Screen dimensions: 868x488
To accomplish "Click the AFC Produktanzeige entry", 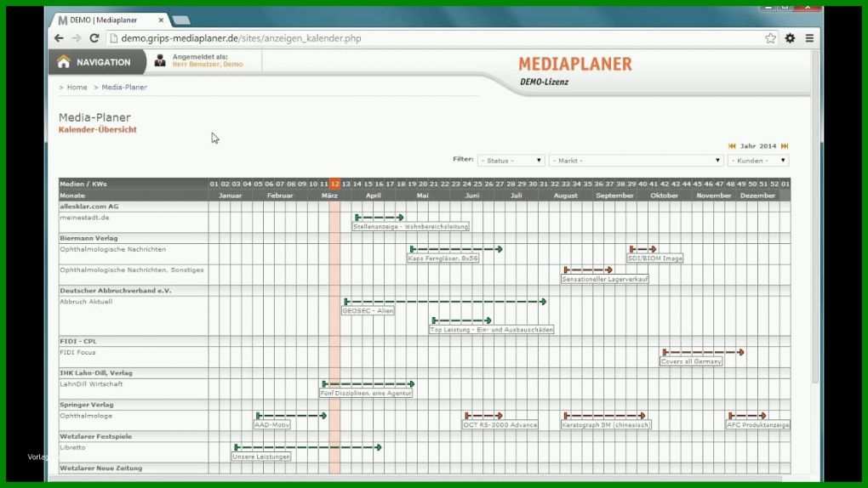I will [758, 425].
